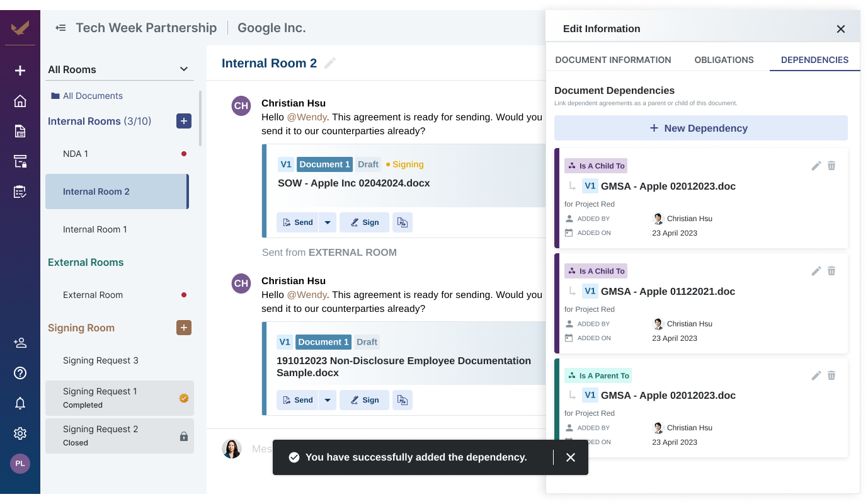
Task: Delete the GMSA - Apple 02012023 child dependency
Action: coord(831,166)
